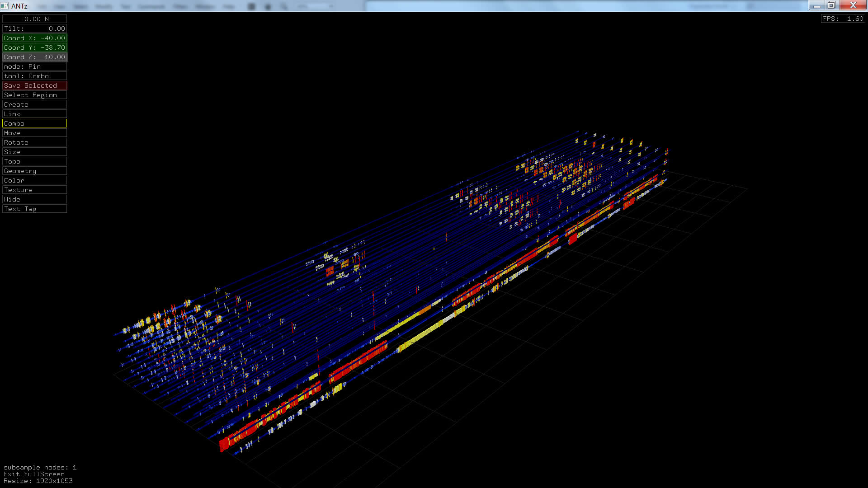Click the compass heading 0.00 N field
The image size is (868, 488).
pos(35,19)
